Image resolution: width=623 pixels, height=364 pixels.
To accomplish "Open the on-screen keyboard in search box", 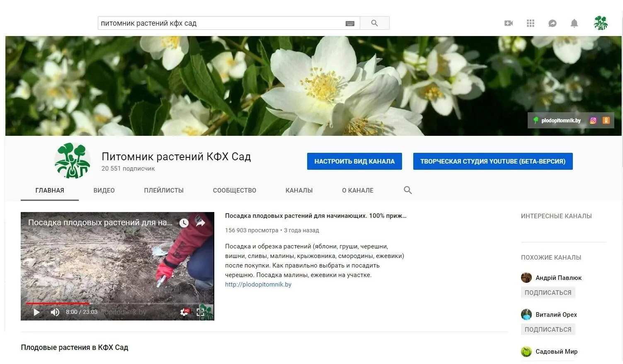I will (350, 24).
